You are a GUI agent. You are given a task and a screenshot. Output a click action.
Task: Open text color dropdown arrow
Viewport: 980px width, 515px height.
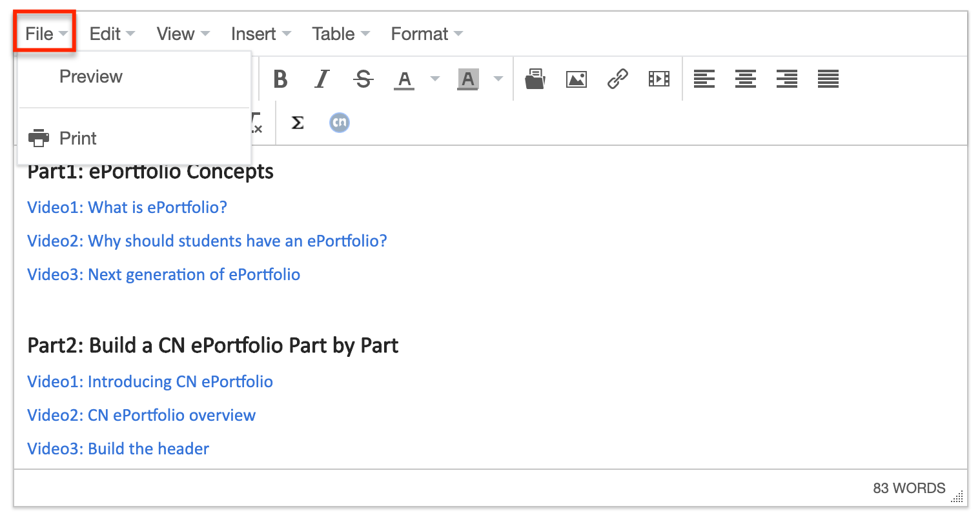pos(435,79)
